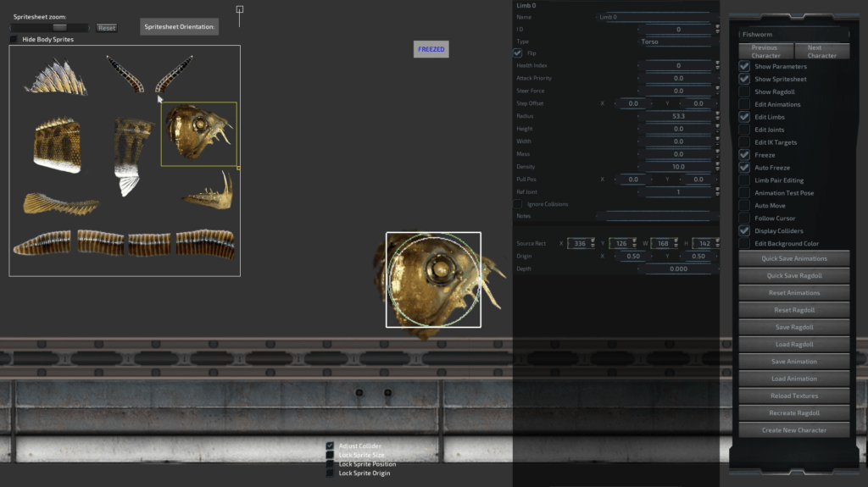The image size is (868, 487).
Task: Enable Follow Cursor checkbox
Action: [x=744, y=218]
